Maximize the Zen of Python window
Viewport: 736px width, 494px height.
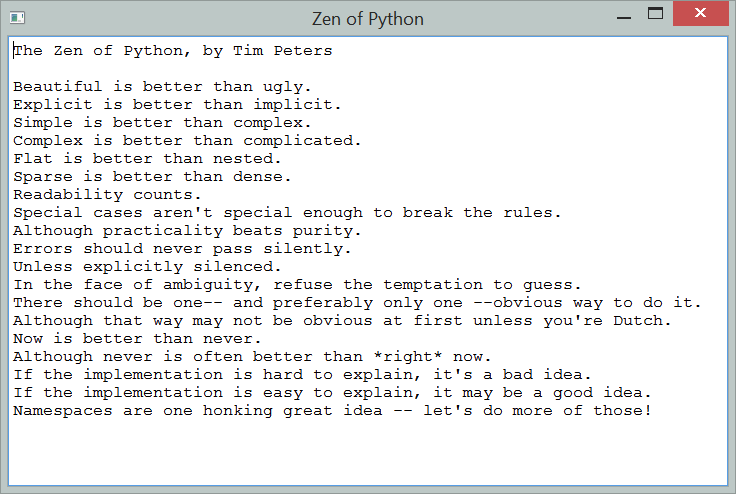(x=656, y=15)
